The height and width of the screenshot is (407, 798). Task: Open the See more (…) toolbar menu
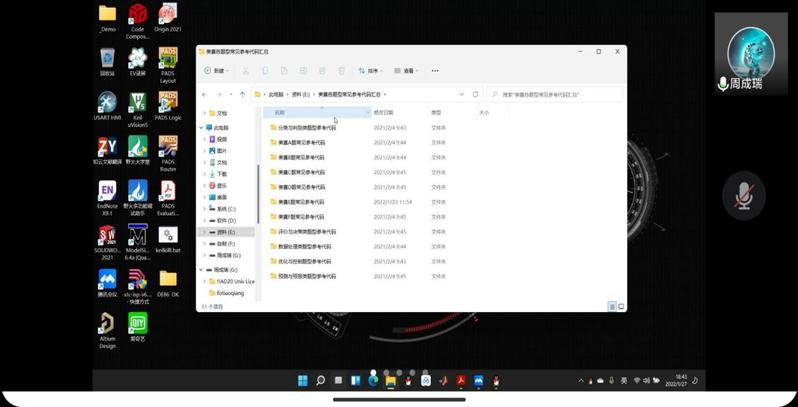[435, 71]
